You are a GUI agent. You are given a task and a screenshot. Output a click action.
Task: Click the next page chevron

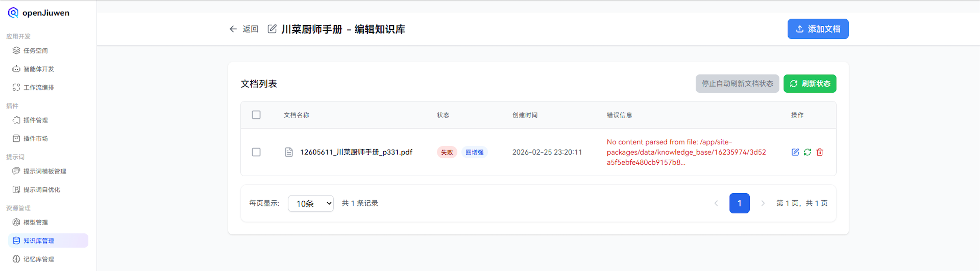click(x=763, y=203)
